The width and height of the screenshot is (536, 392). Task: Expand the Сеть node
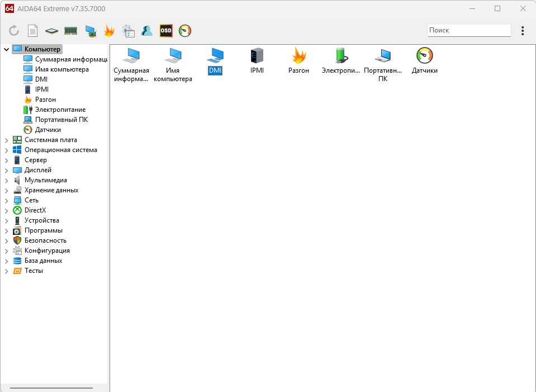click(7, 200)
